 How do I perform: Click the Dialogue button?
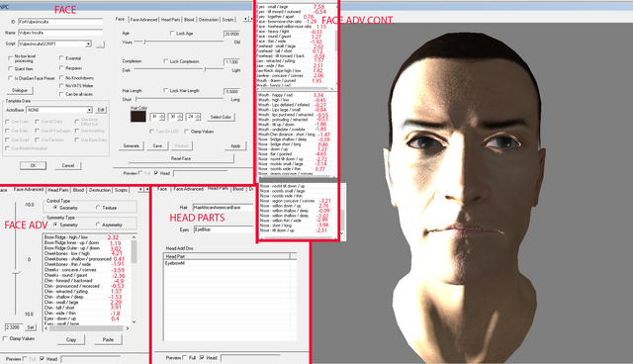(20, 90)
